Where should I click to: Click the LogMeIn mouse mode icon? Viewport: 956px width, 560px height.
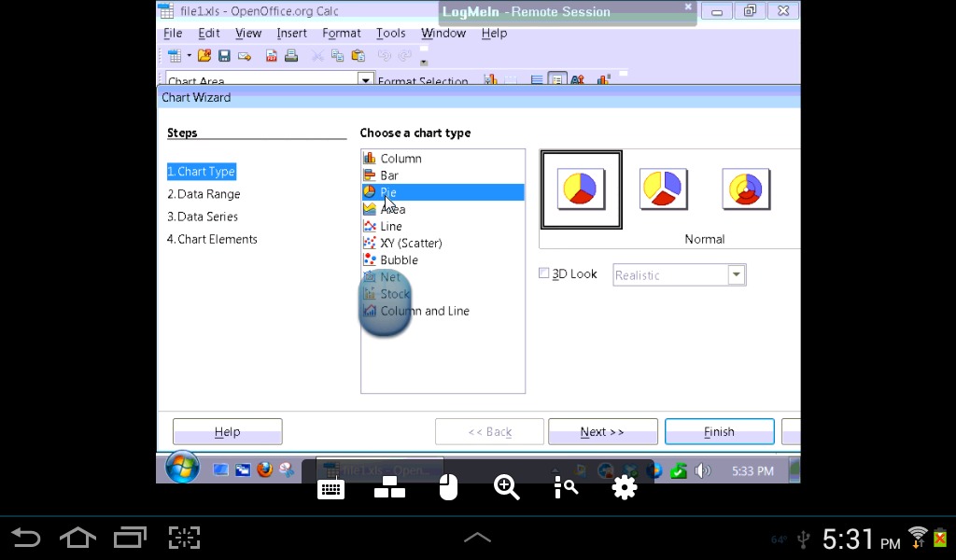[x=448, y=487]
